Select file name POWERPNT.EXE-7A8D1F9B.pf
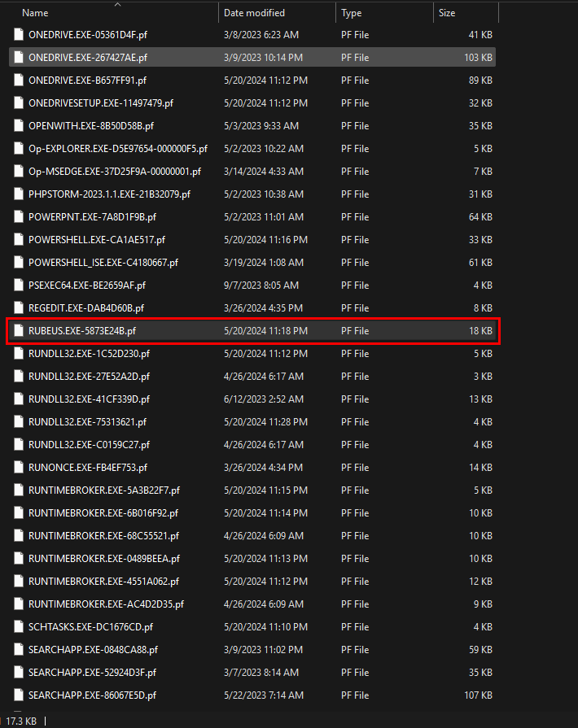Viewport: 578px width, 728px height. coord(93,217)
